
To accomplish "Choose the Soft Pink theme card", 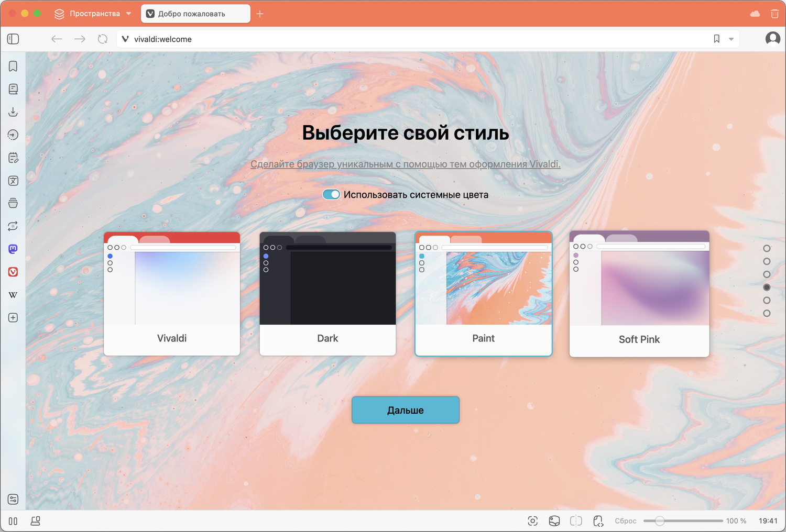I will (639, 294).
